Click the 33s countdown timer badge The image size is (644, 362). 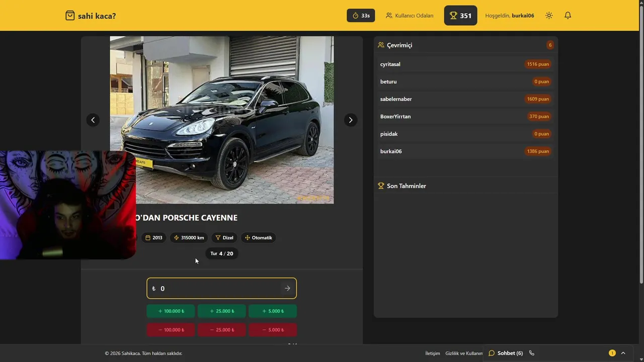click(361, 16)
